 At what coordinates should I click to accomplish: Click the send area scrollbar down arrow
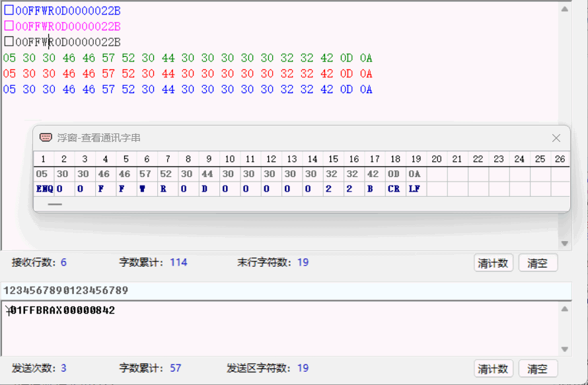[x=564, y=349]
